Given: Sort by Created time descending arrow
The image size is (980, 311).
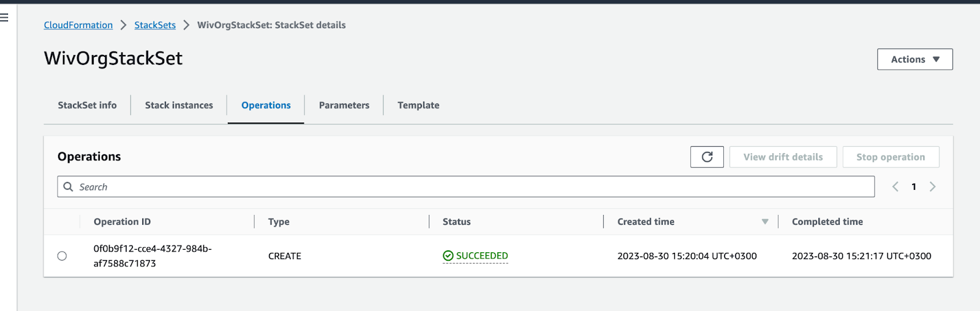Looking at the screenshot, I should coord(765,222).
